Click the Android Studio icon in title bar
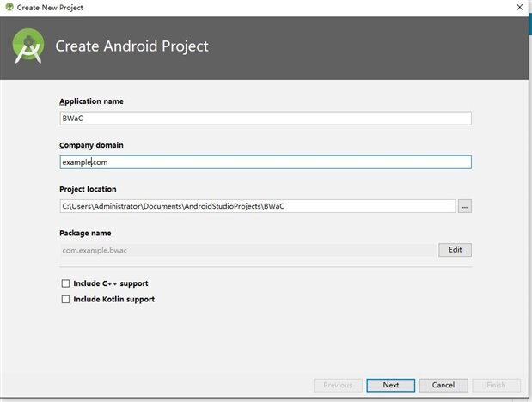This screenshot has width=532, height=402. click(x=9, y=7)
